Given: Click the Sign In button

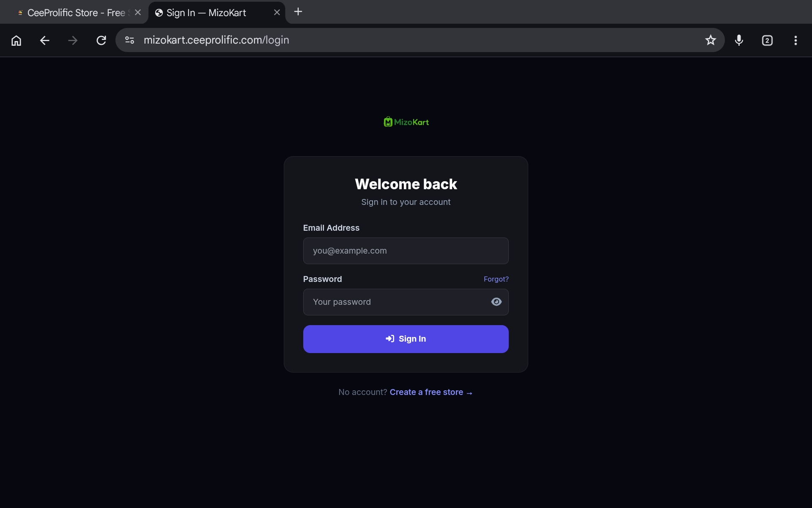Looking at the screenshot, I should coord(406,339).
